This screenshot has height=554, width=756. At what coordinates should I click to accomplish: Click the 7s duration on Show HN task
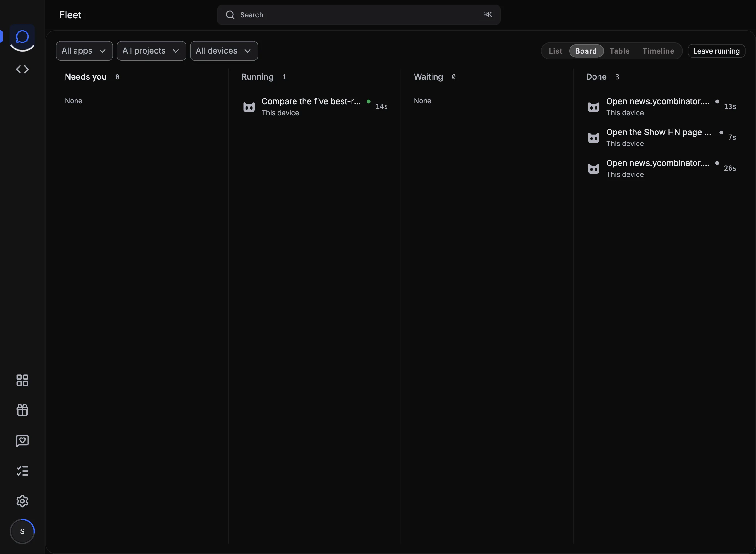(x=732, y=138)
